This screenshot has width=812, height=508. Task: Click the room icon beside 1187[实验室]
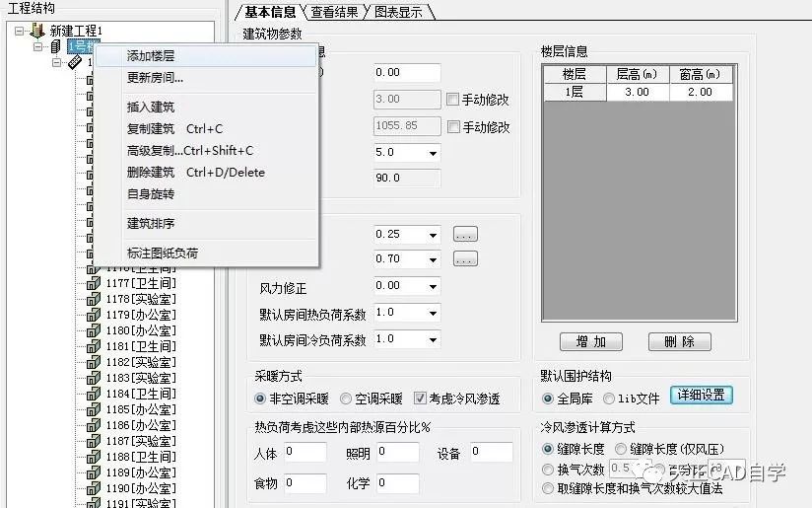pyautogui.click(x=94, y=441)
